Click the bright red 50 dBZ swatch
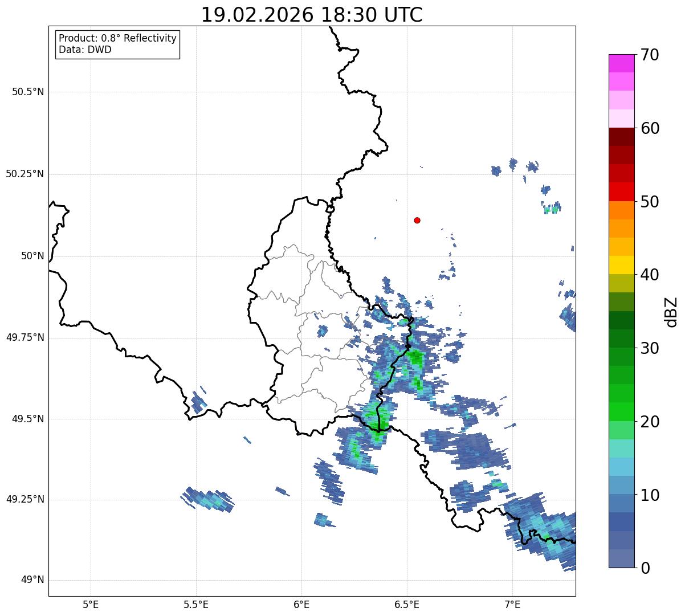The width and height of the screenshot is (685, 616). pyautogui.click(x=621, y=192)
